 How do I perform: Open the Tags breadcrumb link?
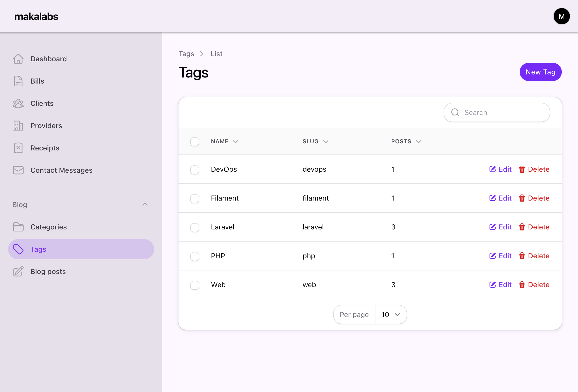coord(186,54)
